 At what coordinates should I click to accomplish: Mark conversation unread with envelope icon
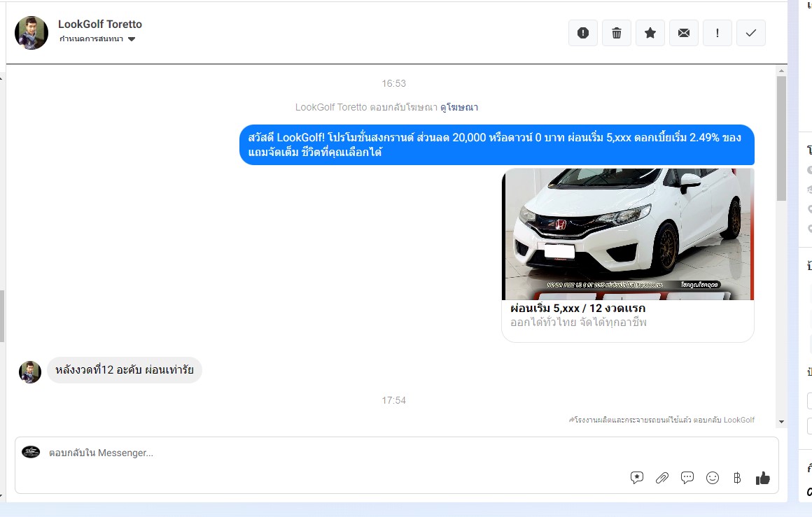(684, 33)
